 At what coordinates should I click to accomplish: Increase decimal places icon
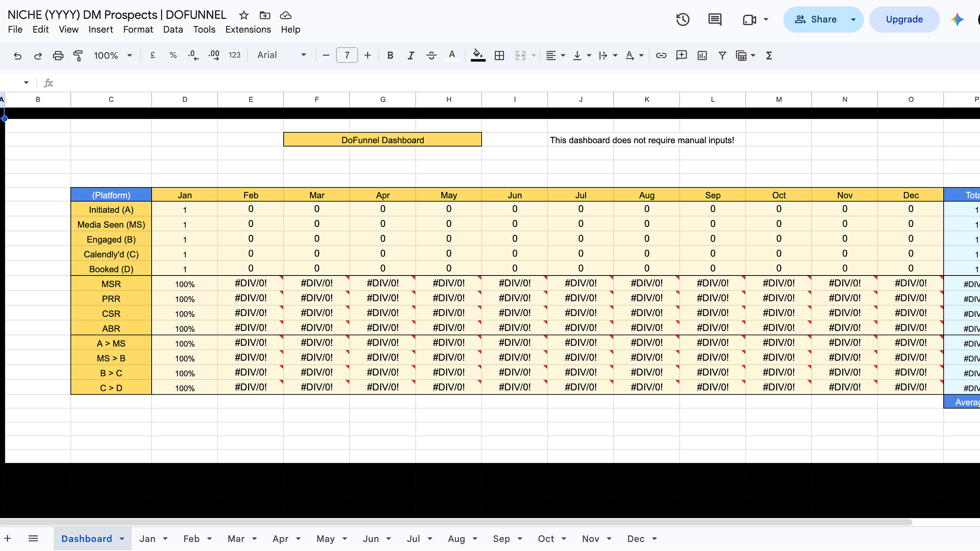[214, 55]
